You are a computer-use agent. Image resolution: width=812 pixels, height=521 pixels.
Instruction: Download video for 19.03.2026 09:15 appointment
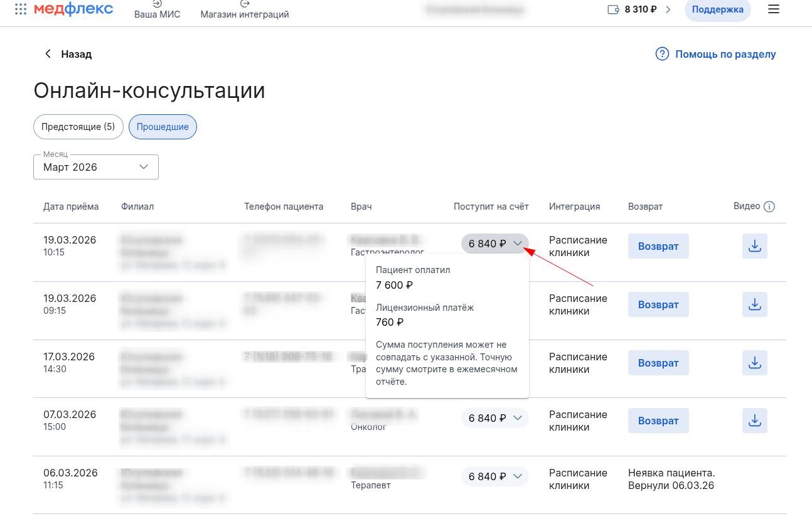click(x=754, y=304)
